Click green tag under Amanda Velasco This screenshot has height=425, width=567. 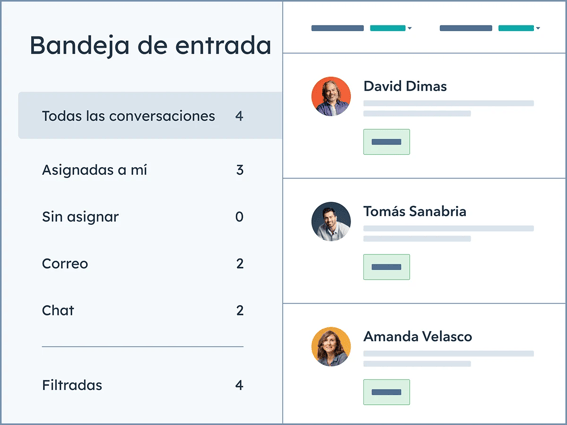point(387,392)
